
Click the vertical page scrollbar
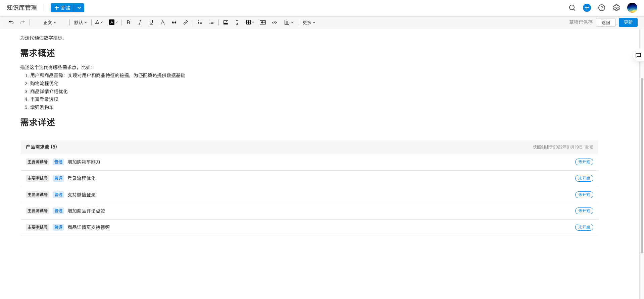pos(642,166)
